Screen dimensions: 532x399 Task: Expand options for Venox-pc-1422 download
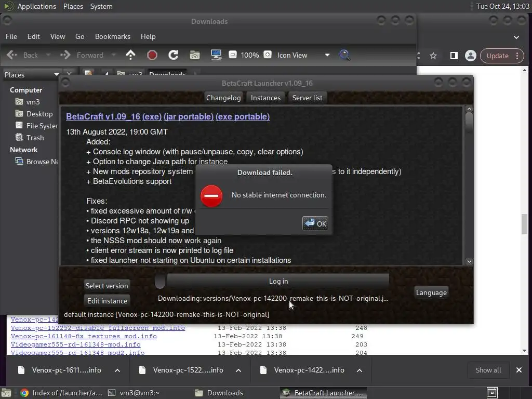[x=360, y=370]
